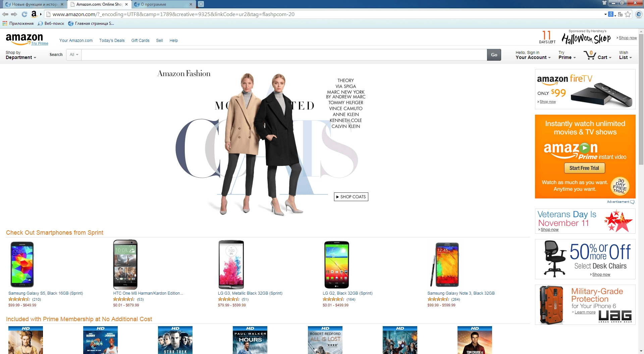Click Desk Chairs 'Shop now' link
This screenshot has width=644, height=354.
601,275
